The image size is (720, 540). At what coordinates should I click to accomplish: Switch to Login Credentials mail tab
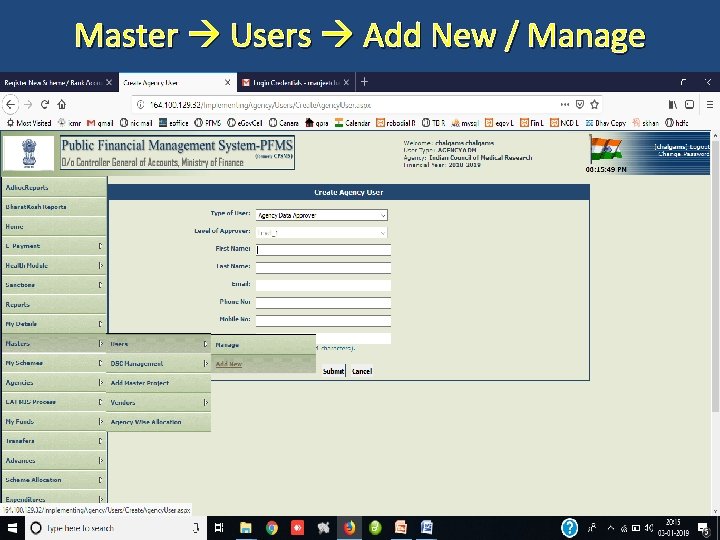pos(296,83)
